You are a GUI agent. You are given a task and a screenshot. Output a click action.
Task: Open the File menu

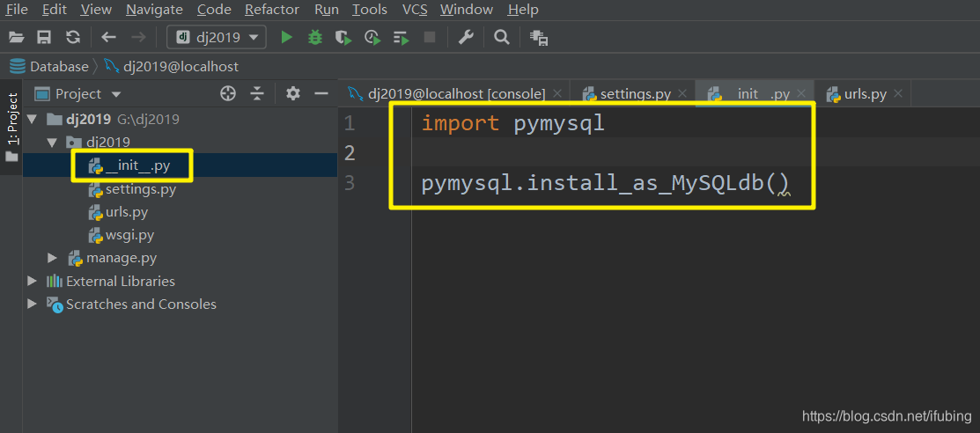pyautogui.click(x=16, y=10)
